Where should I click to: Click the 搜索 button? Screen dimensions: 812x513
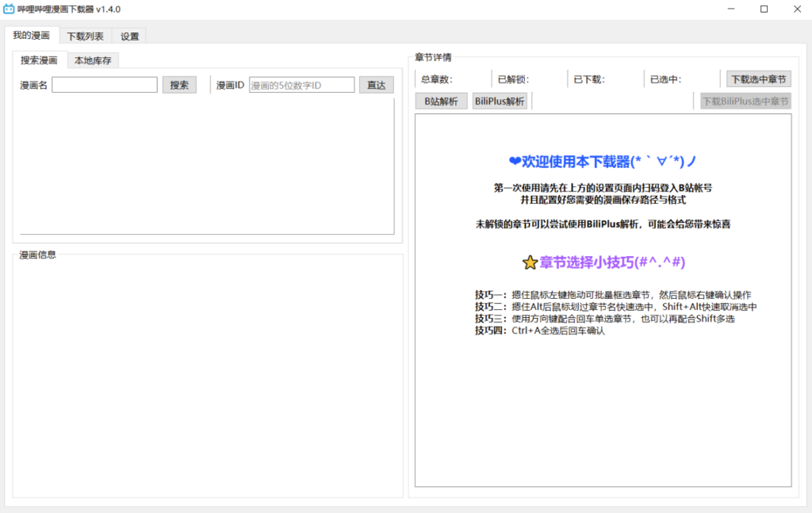point(179,84)
